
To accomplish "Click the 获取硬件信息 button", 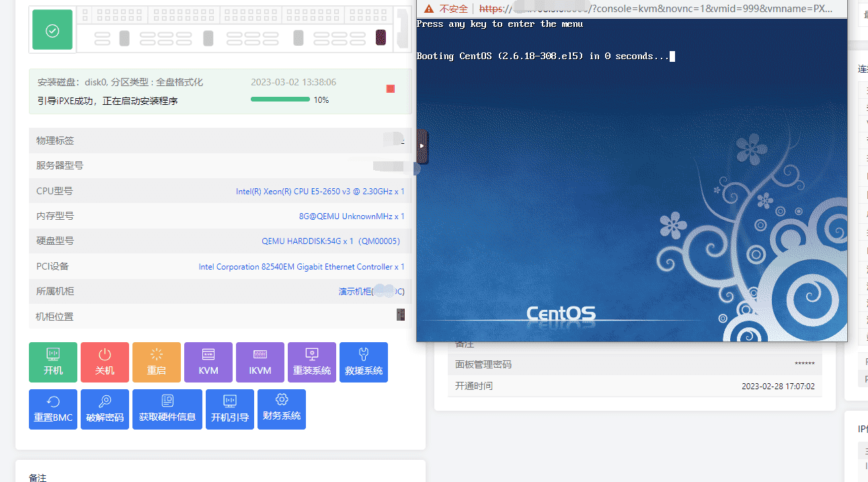I will pos(167,409).
